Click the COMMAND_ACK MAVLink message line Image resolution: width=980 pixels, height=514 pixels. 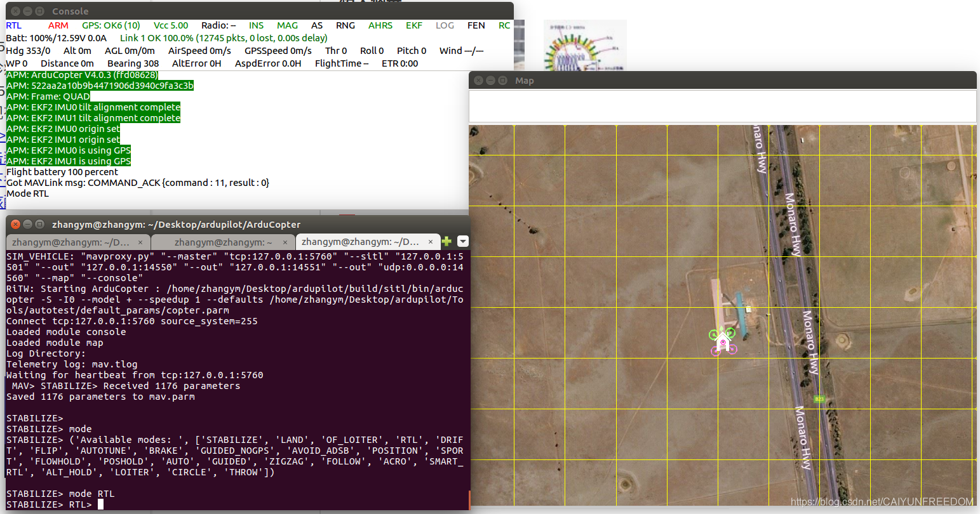[x=138, y=183]
